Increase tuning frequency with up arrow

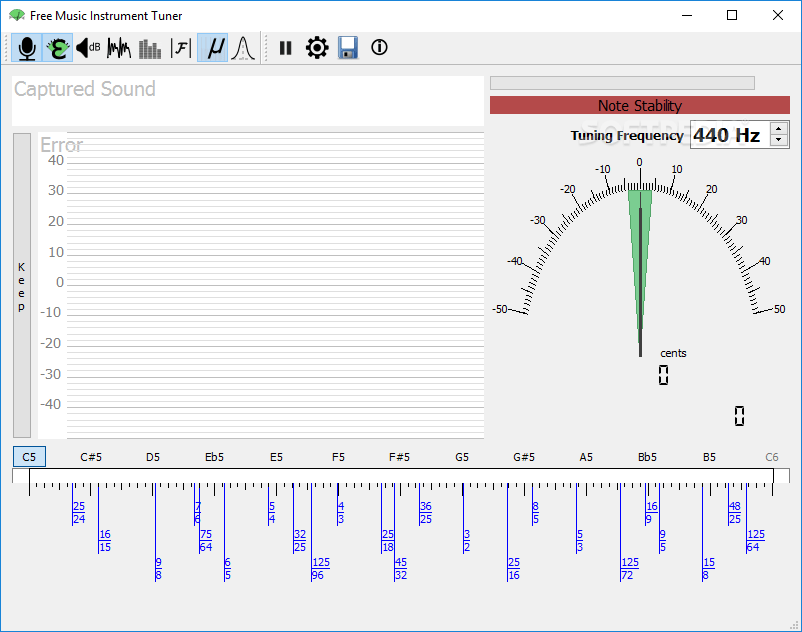pyautogui.click(x=778, y=128)
